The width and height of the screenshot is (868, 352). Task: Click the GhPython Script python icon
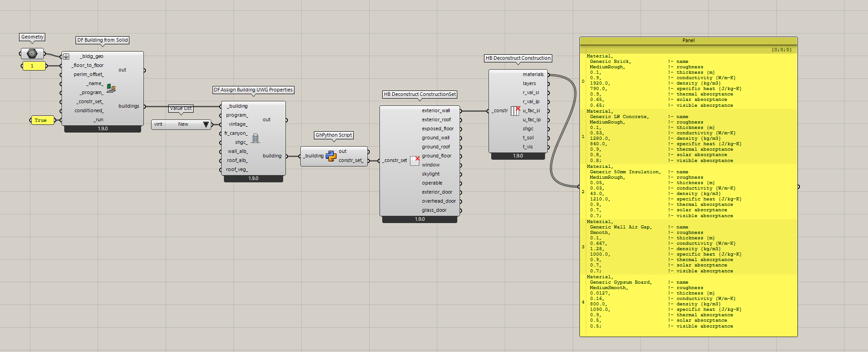click(x=331, y=156)
